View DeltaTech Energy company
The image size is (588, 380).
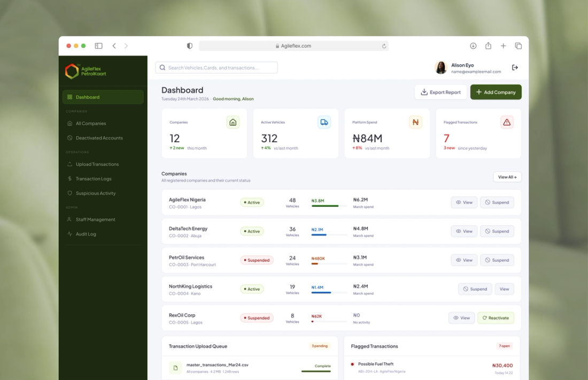(464, 231)
